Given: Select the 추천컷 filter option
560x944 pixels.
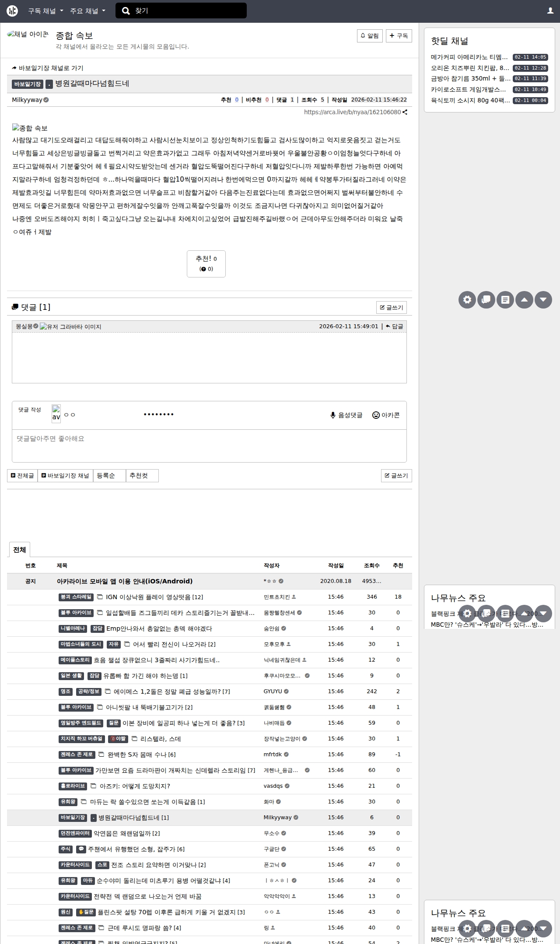Looking at the screenshot, I should coord(142,476).
